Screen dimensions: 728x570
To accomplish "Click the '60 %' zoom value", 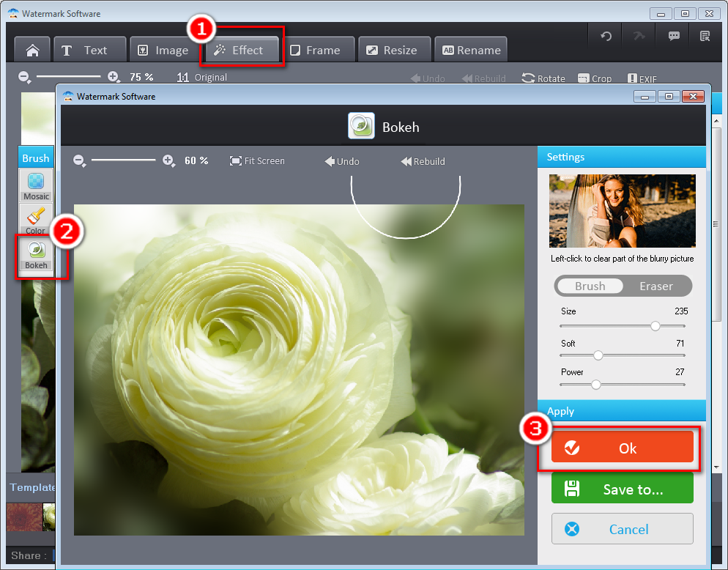I will [196, 160].
